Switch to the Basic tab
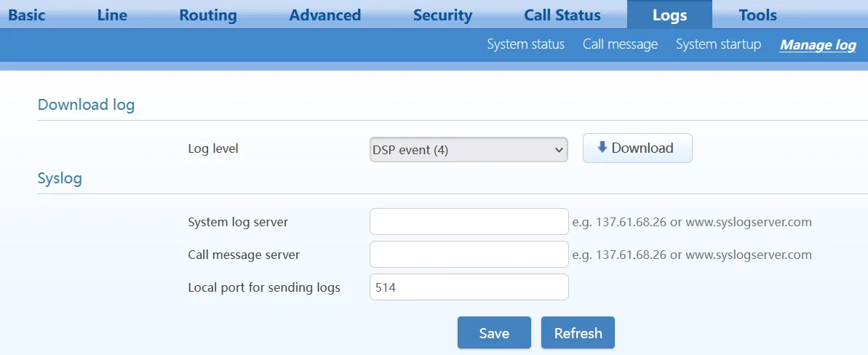 pos(27,15)
